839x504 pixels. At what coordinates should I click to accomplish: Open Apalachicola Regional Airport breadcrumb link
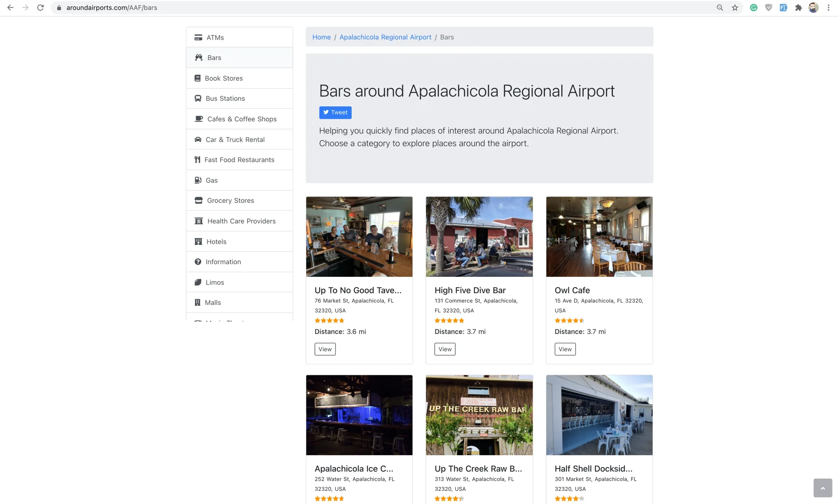click(x=385, y=37)
